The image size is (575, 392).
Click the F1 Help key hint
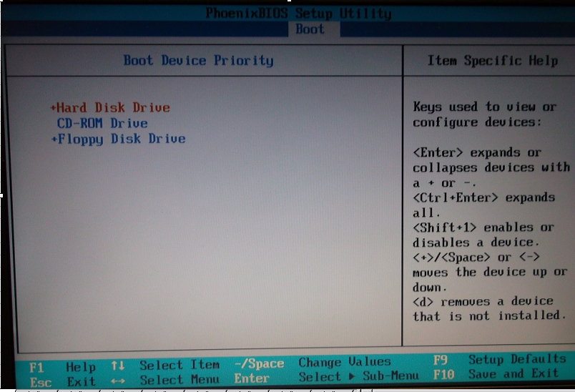62,367
